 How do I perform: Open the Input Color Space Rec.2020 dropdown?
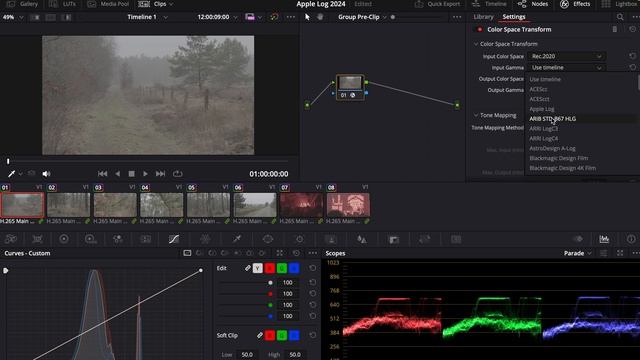click(x=567, y=56)
